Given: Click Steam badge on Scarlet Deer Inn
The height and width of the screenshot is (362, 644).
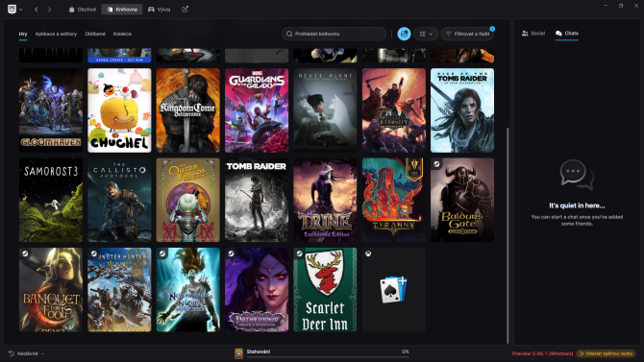Looking at the screenshot, I should point(299,253).
